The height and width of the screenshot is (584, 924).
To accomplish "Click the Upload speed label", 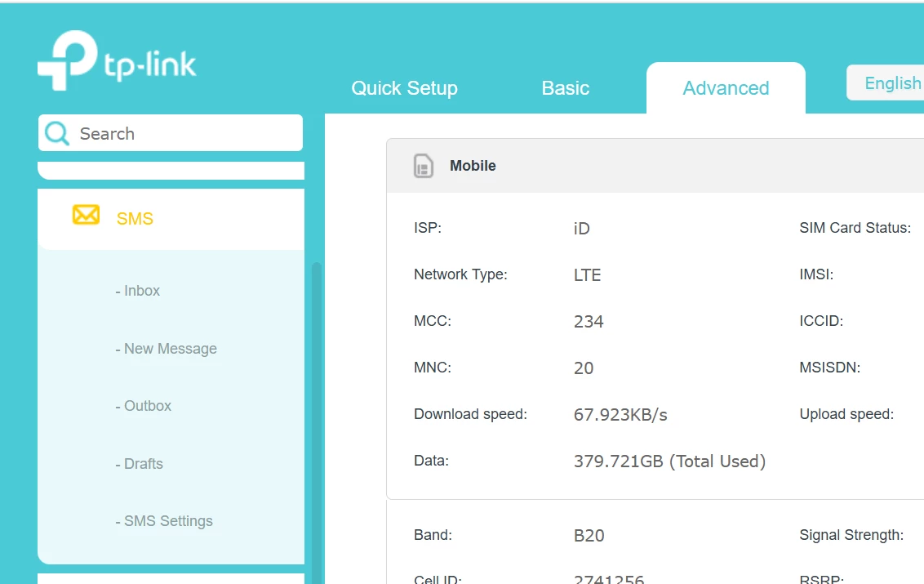I will tap(846, 414).
